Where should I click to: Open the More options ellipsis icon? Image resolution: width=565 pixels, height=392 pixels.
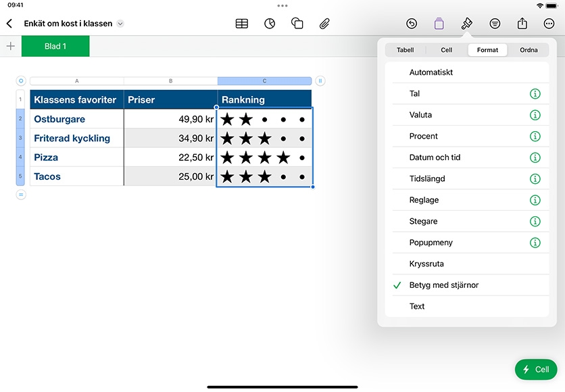tap(549, 24)
